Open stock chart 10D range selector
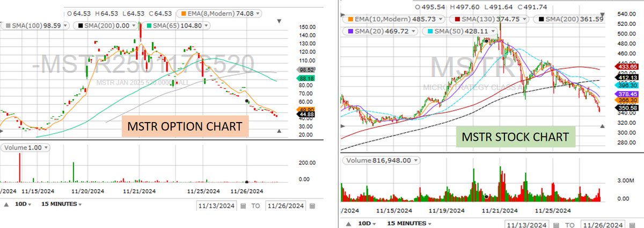Image resolution: width=644 pixels, height=228 pixels. [367, 223]
